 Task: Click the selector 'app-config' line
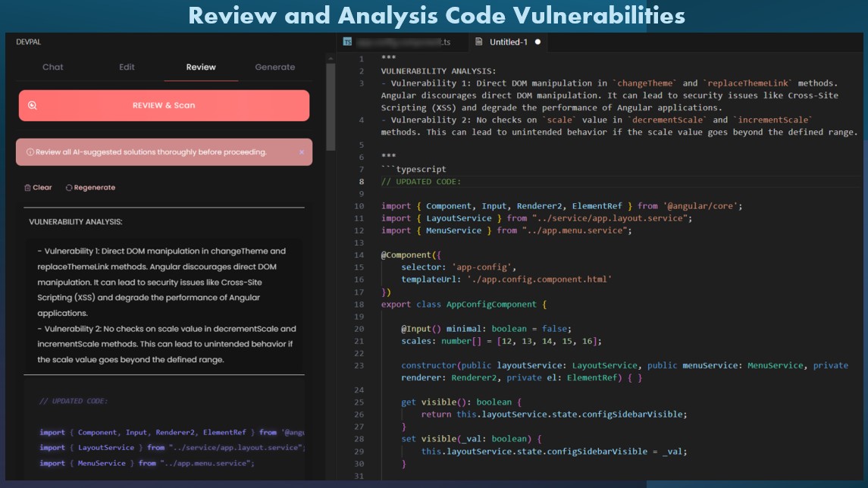459,267
